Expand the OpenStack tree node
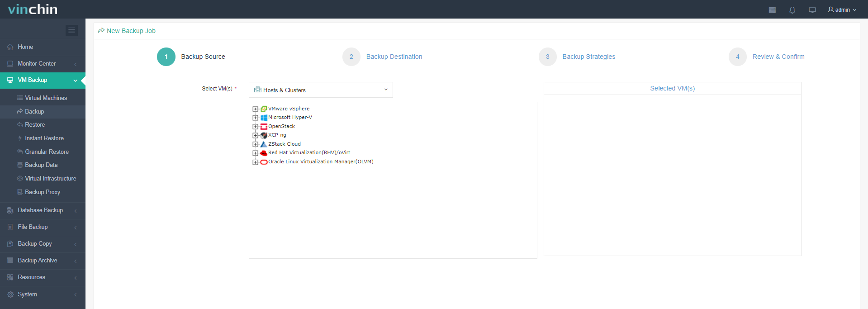The height and width of the screenshot is (309, 868). pos(255,127)
